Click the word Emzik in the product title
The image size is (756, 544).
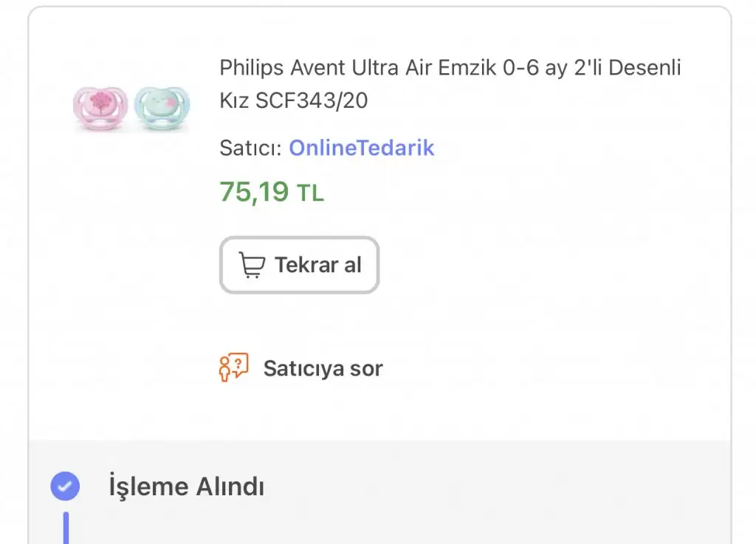(x=468, y=68)
